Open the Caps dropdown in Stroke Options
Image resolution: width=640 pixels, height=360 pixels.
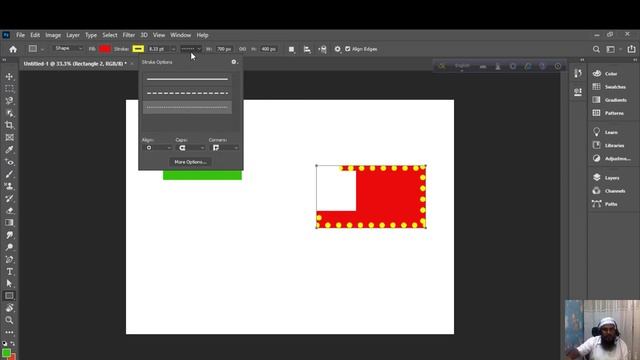pyautogui.click(x=191, y=148)
